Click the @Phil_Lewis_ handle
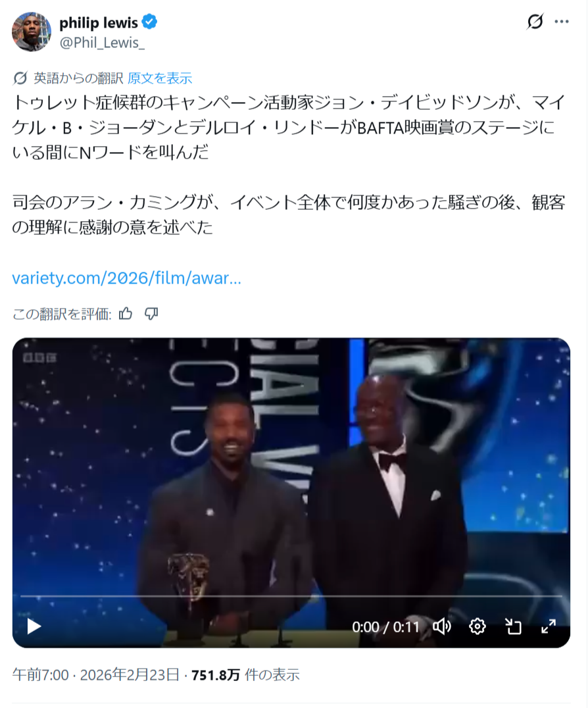Viewport: 588px width, 708px height. click(102, 43)
